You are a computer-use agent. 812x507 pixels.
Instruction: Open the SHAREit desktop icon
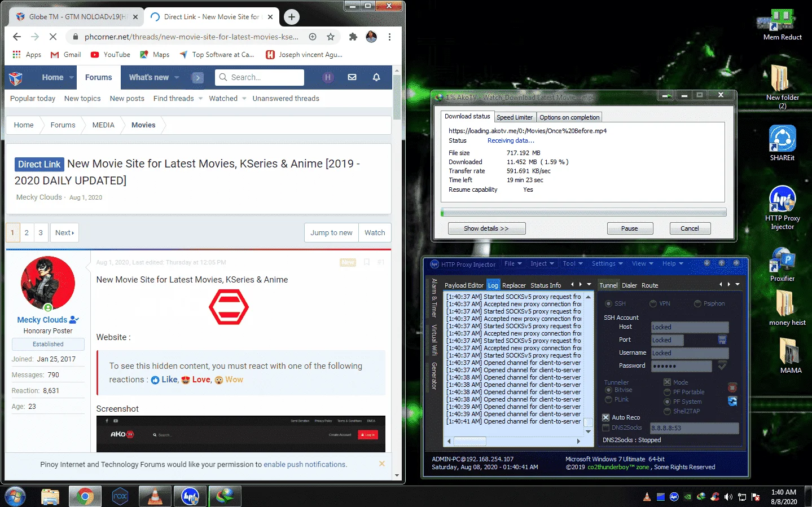coord(782,143)
